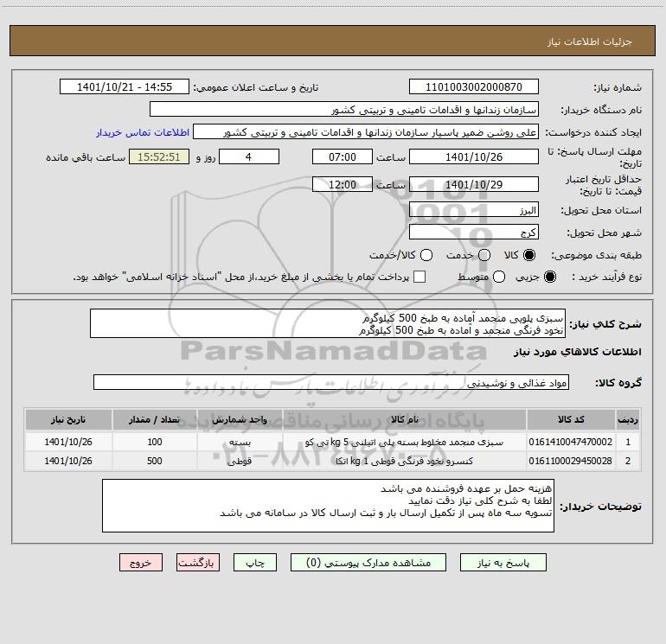Click the کنسرو نخود فرنگی product name cell
Viewport: 666px width, 644px height.
405,461
